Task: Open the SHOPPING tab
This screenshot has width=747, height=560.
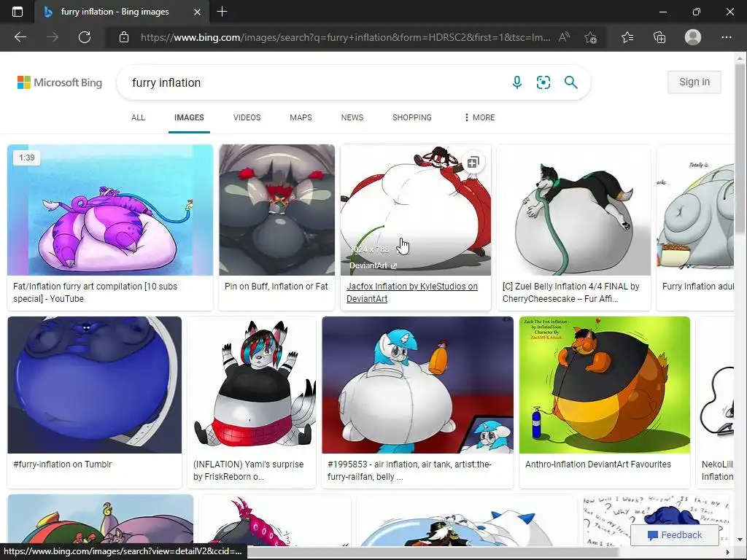Action: click(412, 117)
